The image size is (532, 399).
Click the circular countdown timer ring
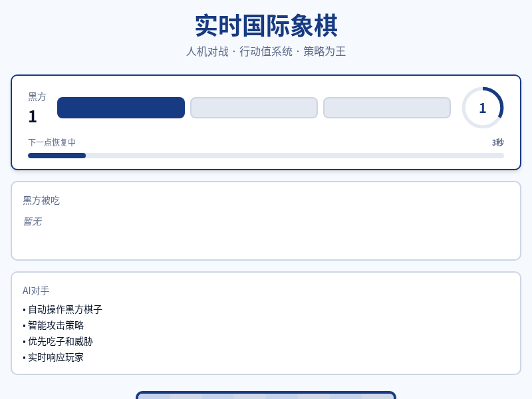[483, 108]
